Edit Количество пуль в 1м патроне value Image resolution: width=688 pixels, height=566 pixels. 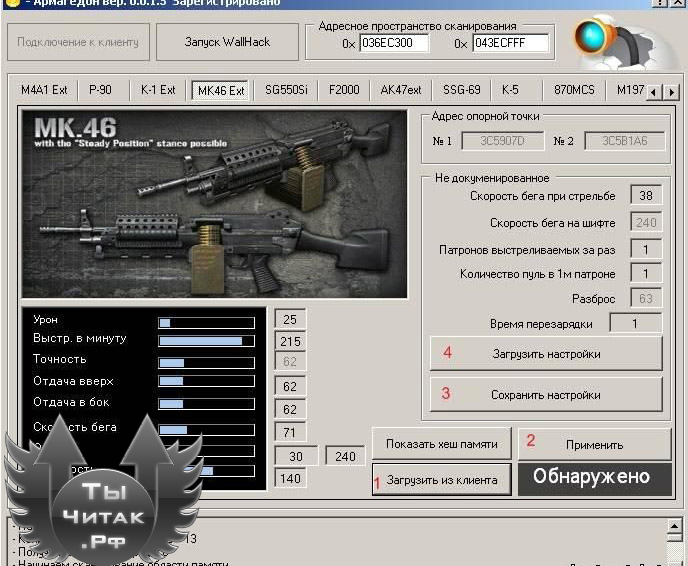click(x=646, y=274)
